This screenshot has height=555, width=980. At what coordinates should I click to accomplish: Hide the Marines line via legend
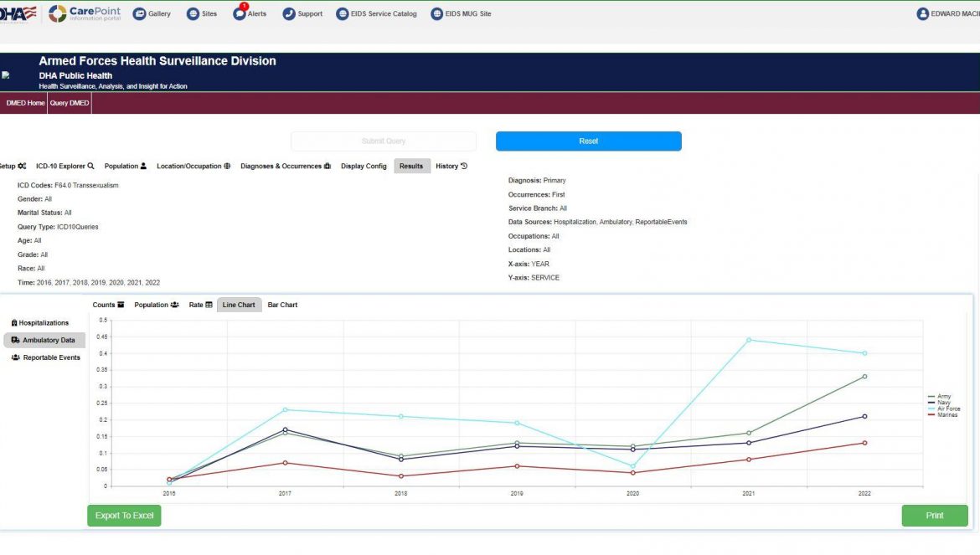(945, 414)
